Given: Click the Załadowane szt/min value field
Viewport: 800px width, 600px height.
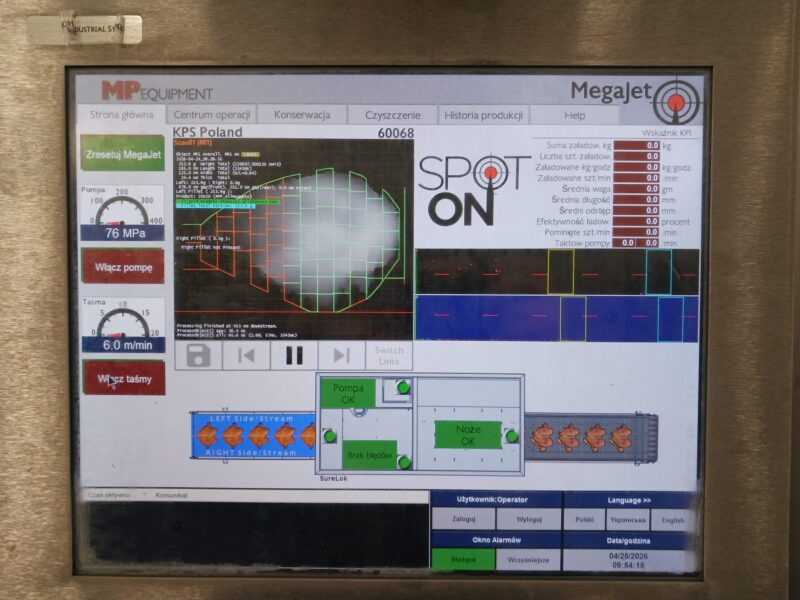Looking at the screenshot, I should click(636, 178).
